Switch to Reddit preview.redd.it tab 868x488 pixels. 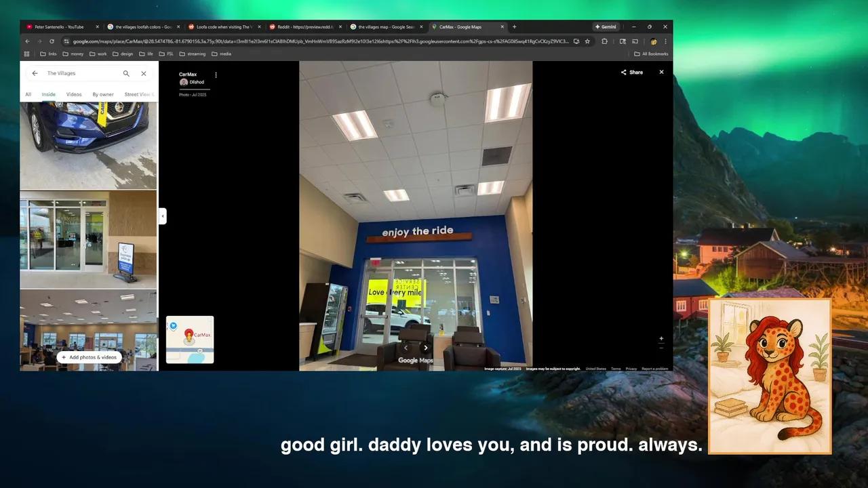tap(304, 27)
